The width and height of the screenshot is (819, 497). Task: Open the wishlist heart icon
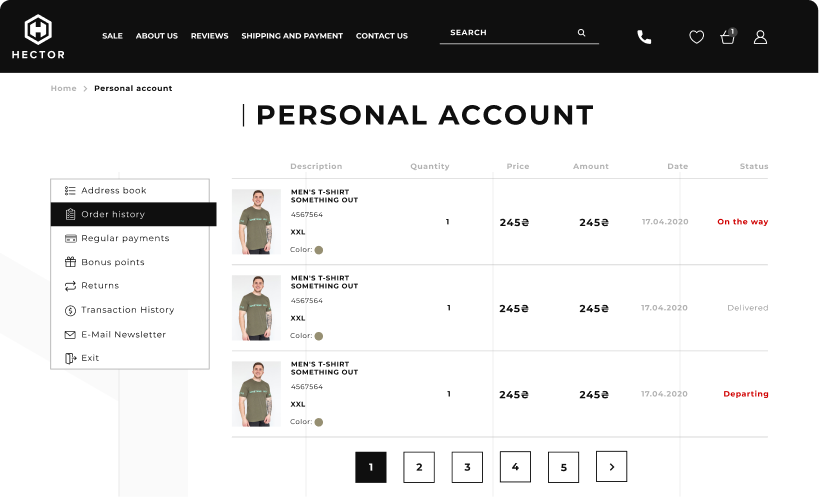tap(696, 37)
